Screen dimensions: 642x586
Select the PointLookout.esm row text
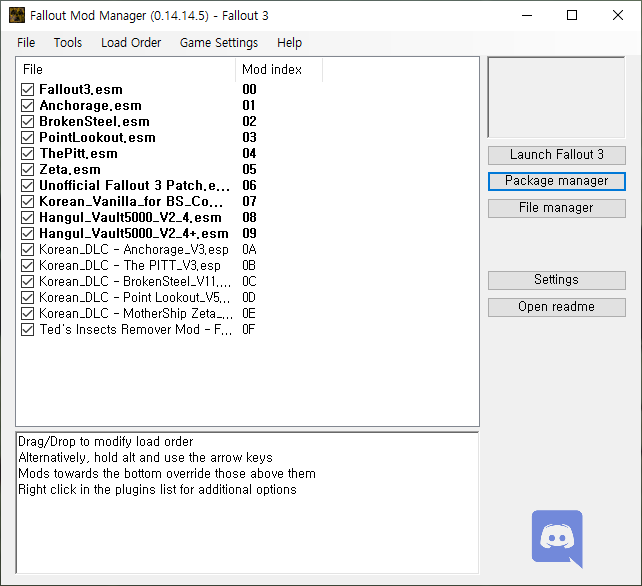point(97,137)
